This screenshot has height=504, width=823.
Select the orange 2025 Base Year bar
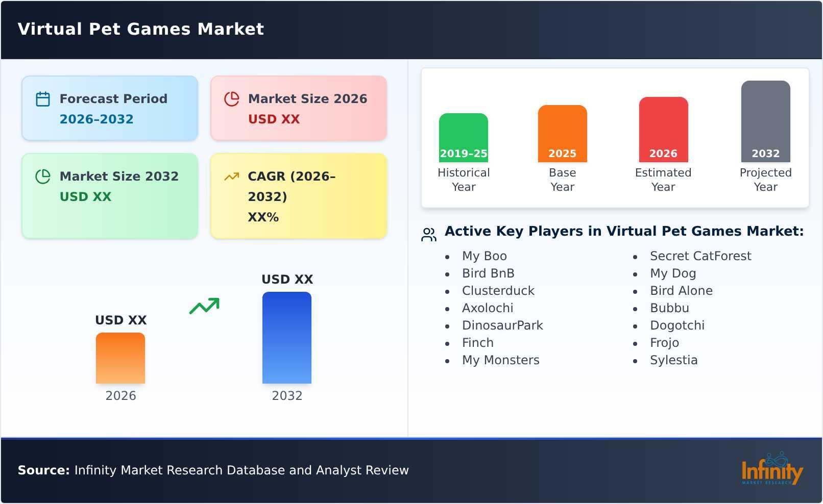point(563,134)
